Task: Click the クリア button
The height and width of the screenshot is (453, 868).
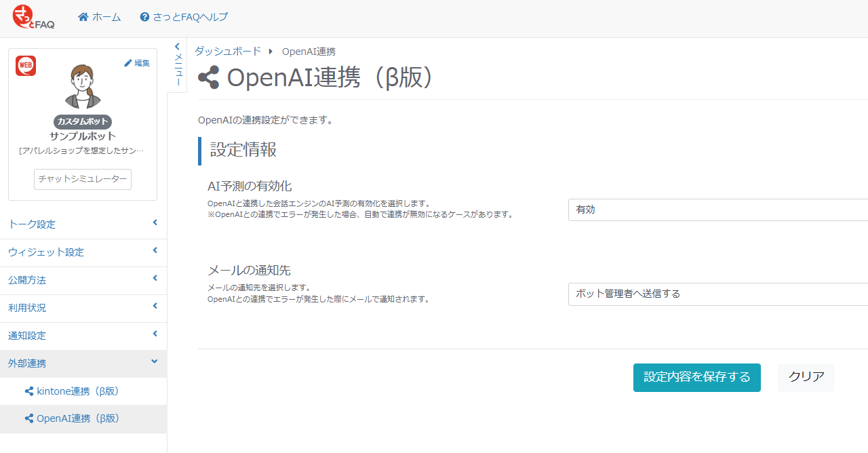Action: click(x=806, y=377)
